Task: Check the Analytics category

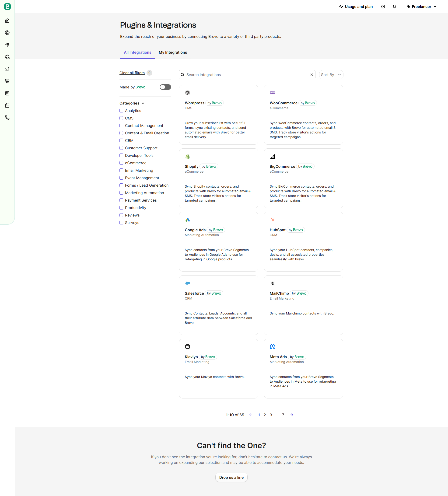Action: (121, 111)
